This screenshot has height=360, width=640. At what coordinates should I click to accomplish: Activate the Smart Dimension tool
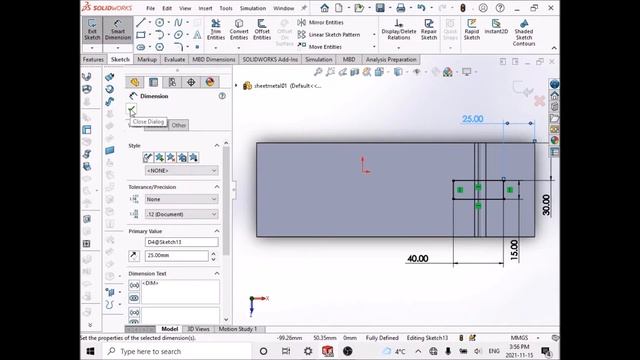(x=118, y=30)
